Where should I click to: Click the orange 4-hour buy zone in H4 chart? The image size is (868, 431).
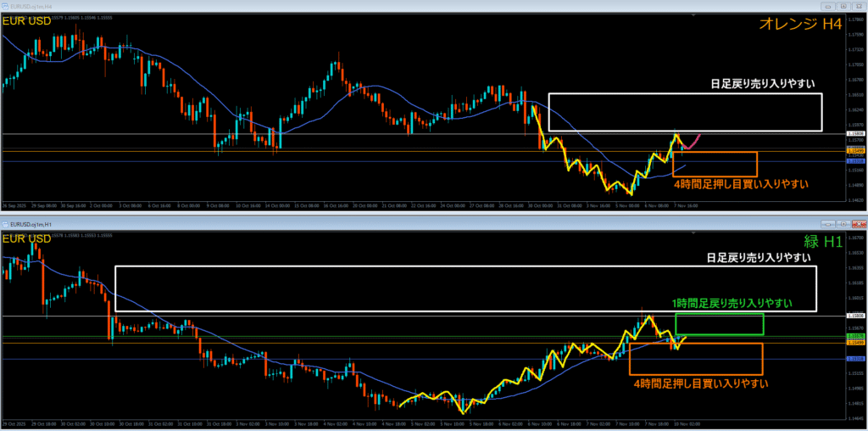pos(715,165)
